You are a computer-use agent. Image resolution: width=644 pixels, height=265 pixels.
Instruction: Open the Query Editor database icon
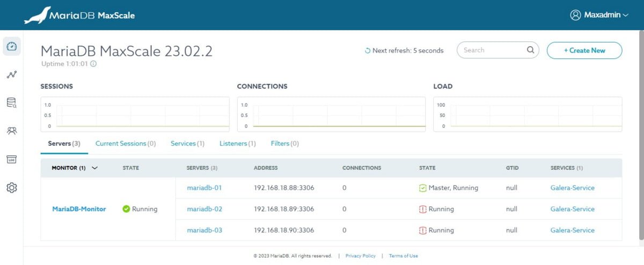12,102
